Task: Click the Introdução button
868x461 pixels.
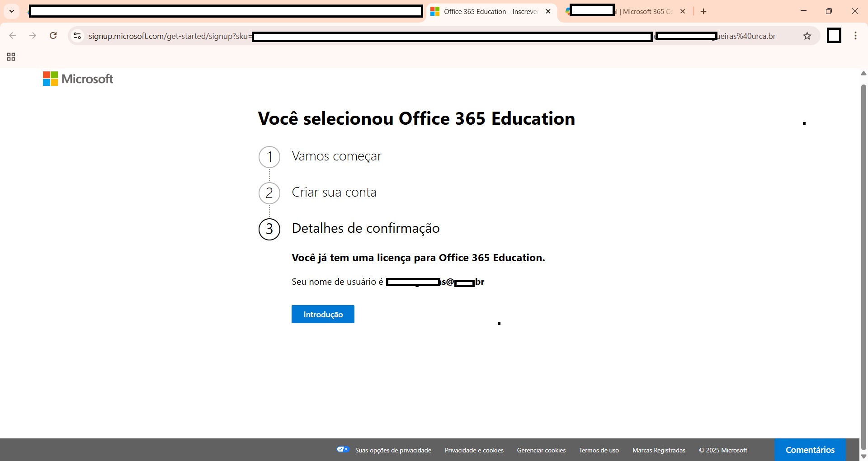Action: point(323,314)
